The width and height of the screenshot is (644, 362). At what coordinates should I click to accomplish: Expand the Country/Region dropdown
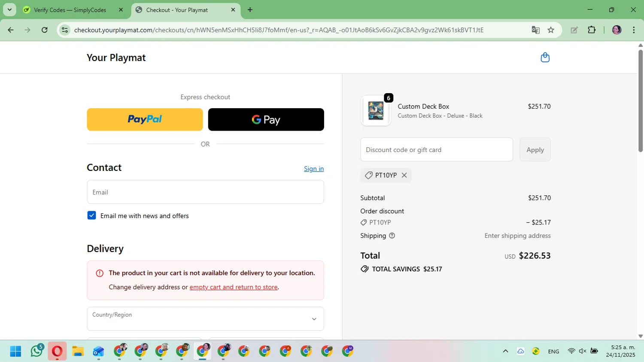pyautogui.click(x=205, y=319)
